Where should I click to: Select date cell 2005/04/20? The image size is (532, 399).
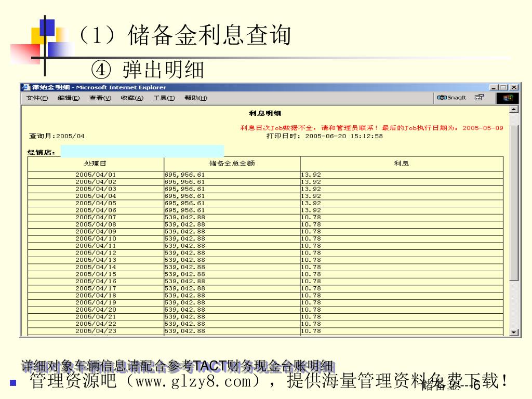pos(96,310)
